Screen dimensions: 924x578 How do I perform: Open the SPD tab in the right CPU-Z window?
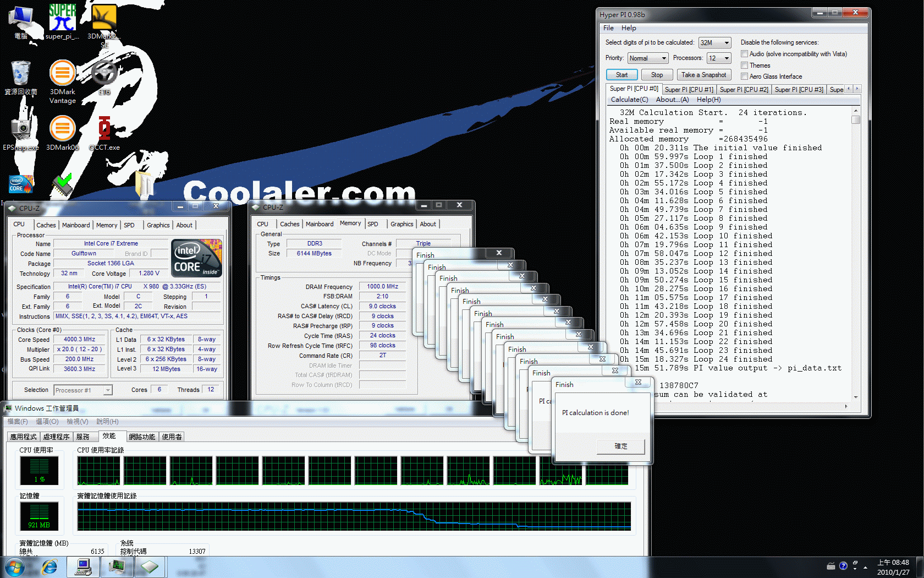[373, 224]
